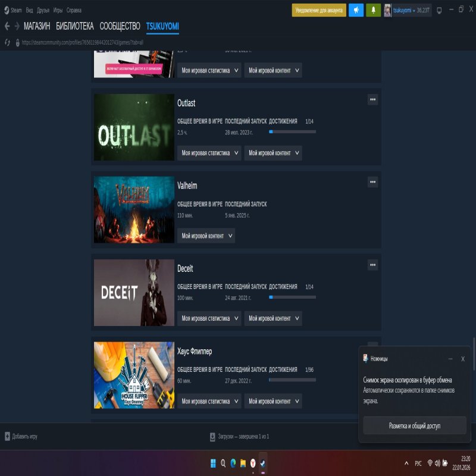Click the House Flipper achievements progress bar
Viewport: 476px width, 476px height.
292,379
